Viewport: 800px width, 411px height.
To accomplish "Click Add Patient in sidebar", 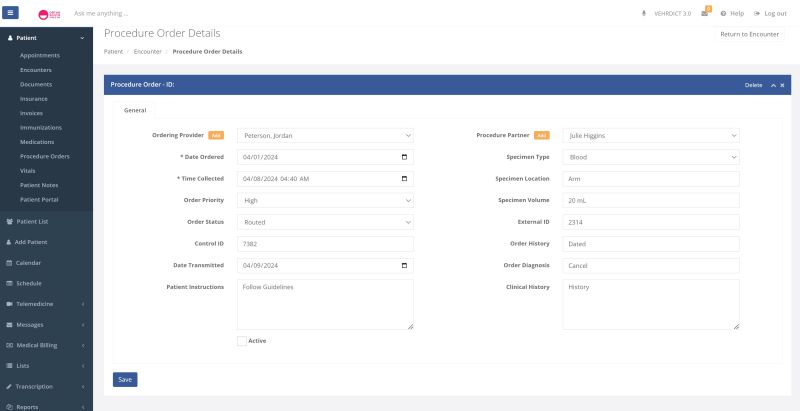I will pyautogui.click(x=31, y=242).
